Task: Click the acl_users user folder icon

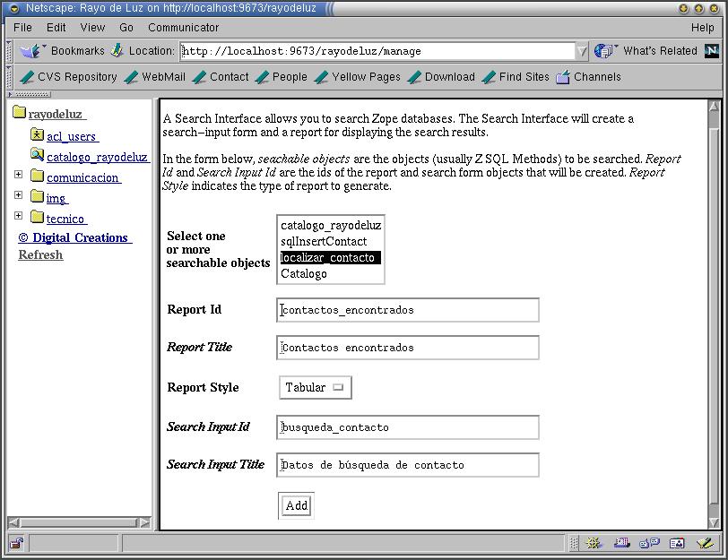Action: pos(37,134)
